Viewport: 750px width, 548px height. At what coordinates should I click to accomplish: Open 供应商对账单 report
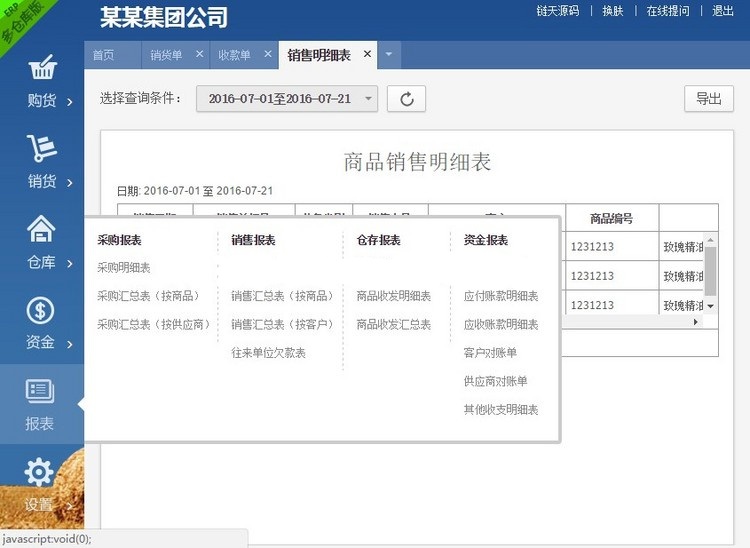(x=496, y=381)
